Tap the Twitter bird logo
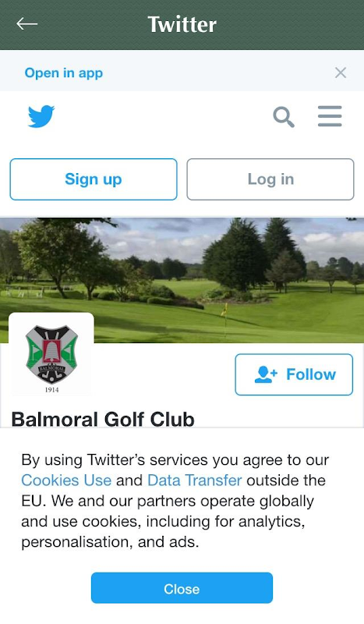Screen dimensions: 364x624 coord(41,116)
